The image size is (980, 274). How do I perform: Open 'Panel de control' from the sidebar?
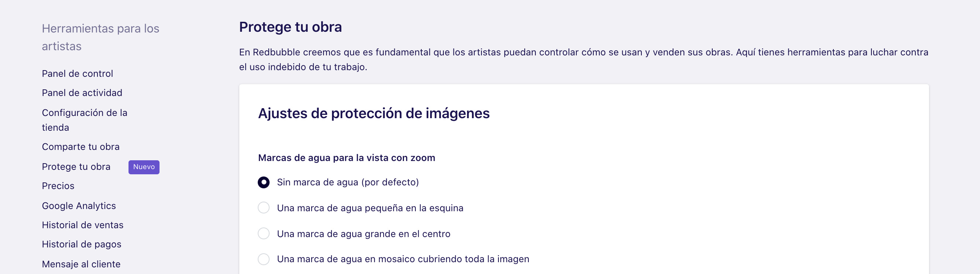pyautogui.click(x=77, y=73)
